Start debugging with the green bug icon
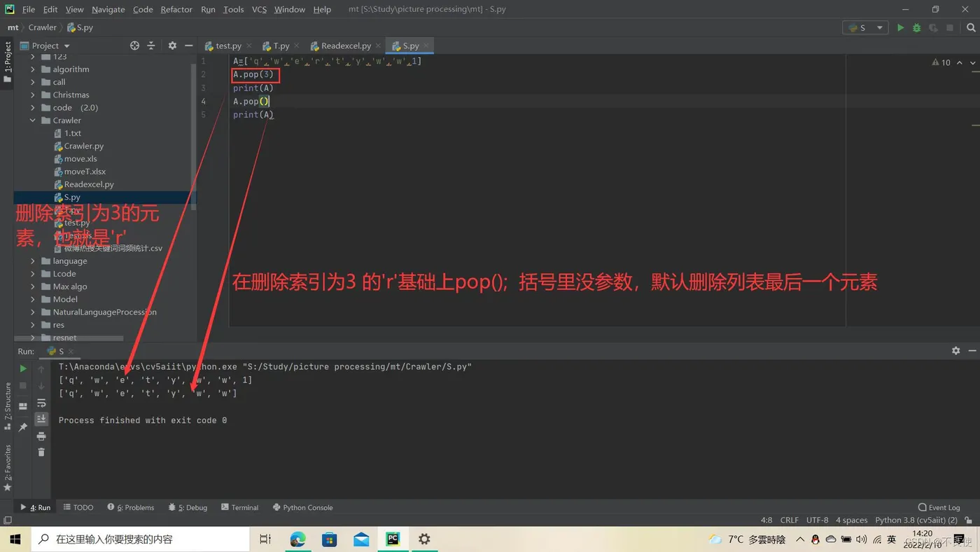980x552 pixels. (916, 27)
